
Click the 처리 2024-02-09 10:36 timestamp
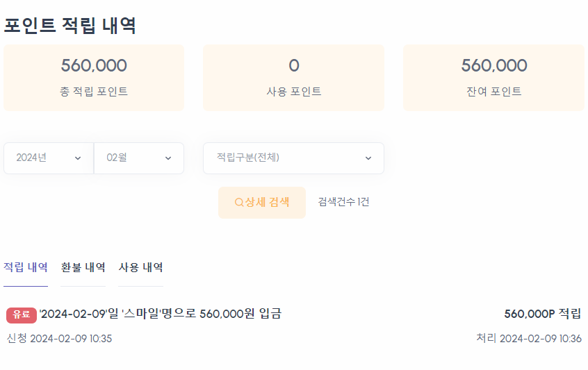[528, 339]
